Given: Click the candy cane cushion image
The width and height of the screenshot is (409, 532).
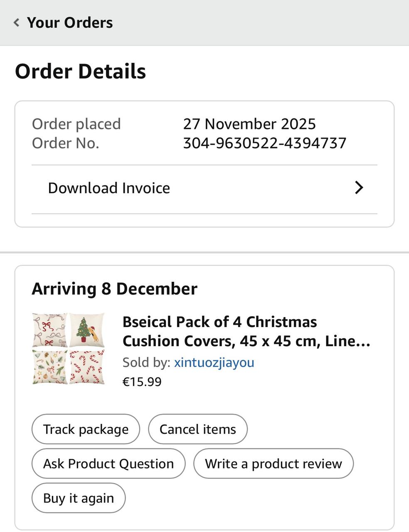Looking at the screenshot, I should [x=87, y=367].
